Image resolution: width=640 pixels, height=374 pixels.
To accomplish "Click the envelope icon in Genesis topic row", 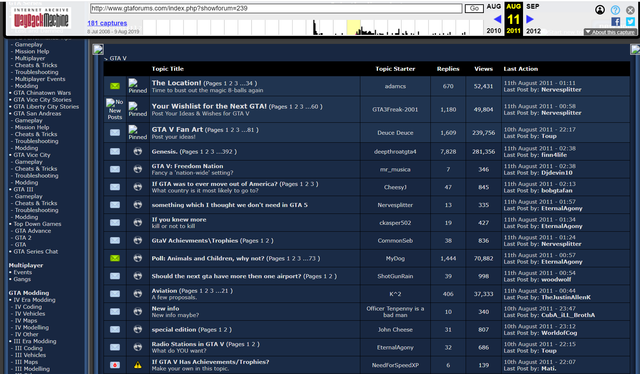I will tap(115, 151).
